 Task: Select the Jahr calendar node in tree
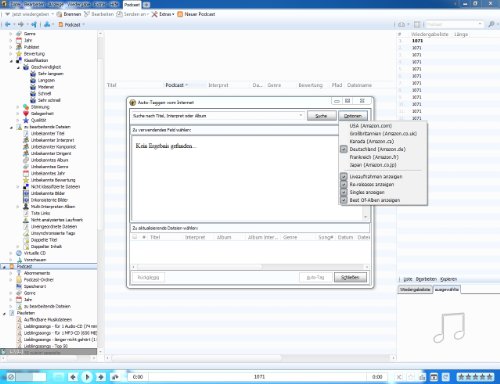tap(19, 40)
